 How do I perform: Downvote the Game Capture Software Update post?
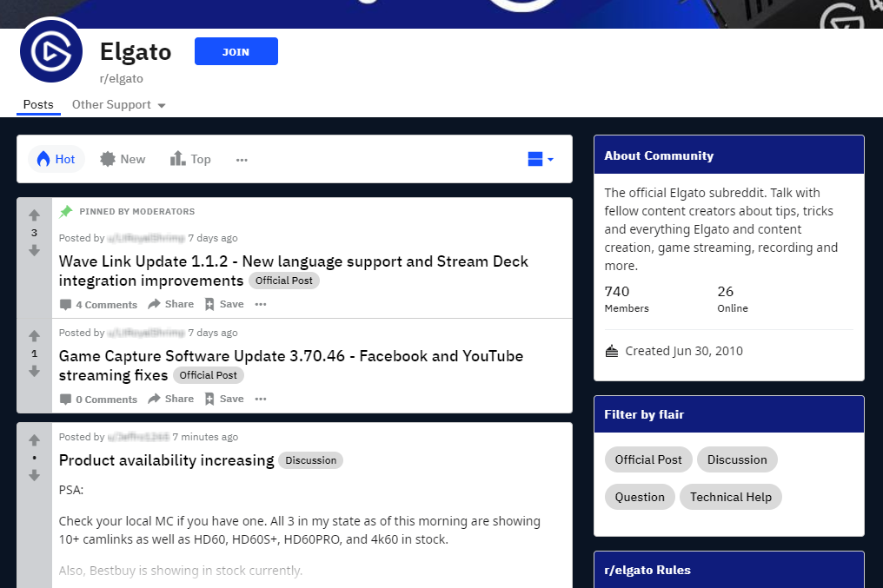point(34,371)
